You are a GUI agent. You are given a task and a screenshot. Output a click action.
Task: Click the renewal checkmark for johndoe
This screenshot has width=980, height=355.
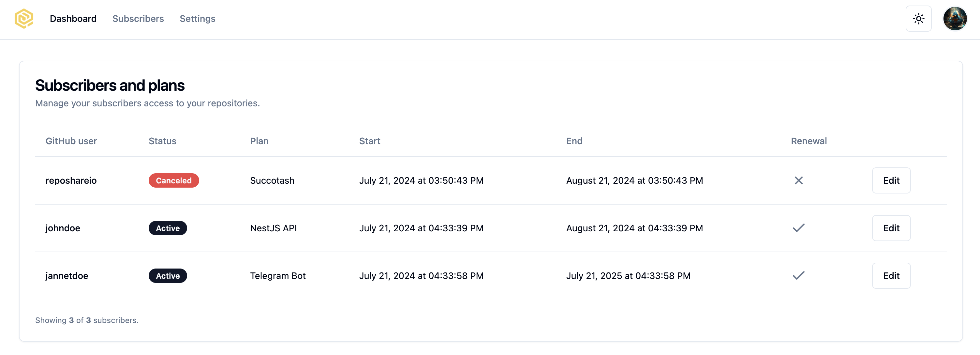pos(798,228)
